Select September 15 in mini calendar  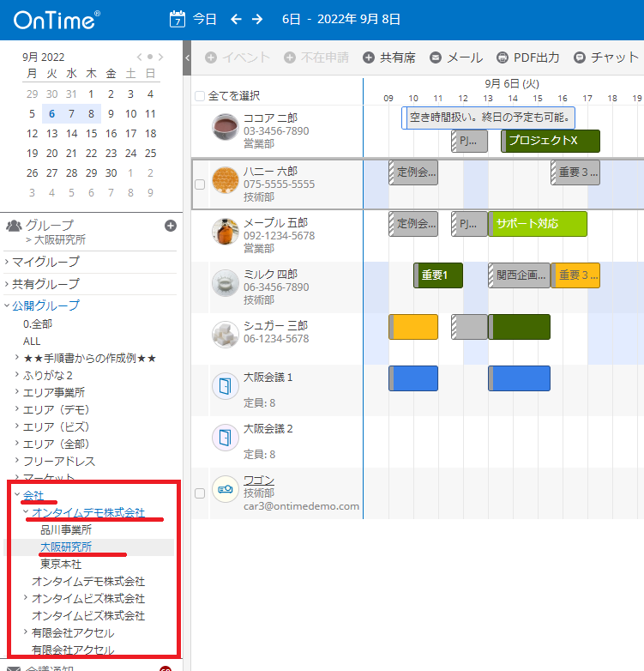click(91, 134)
